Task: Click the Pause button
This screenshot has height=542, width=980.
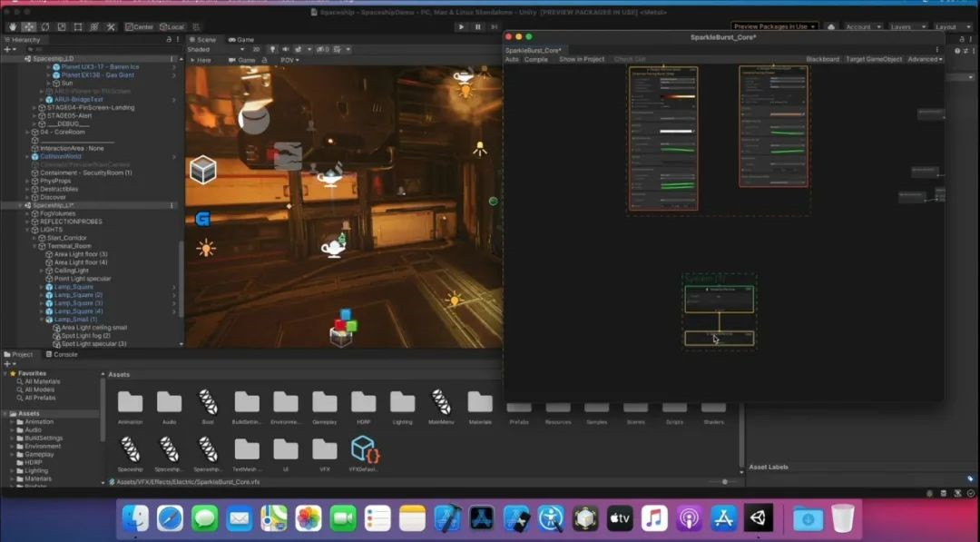Action: [x=477, y=27]
